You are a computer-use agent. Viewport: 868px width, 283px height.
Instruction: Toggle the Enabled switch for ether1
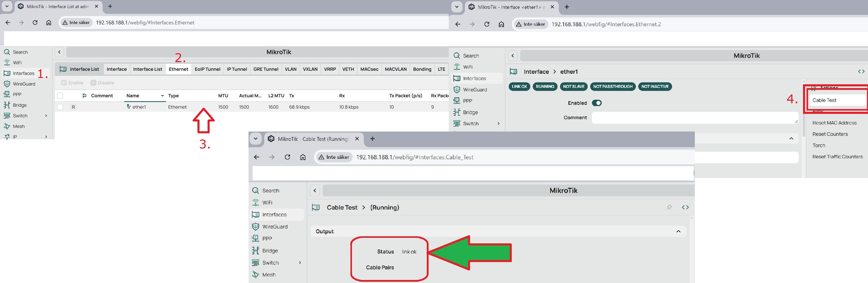tap(596, 103)
